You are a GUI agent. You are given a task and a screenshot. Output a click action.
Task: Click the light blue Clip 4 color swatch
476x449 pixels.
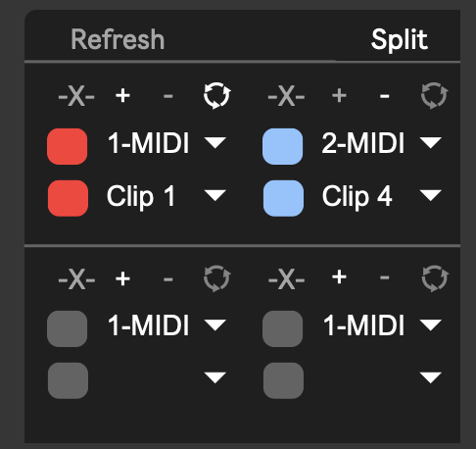click(283, 198)
